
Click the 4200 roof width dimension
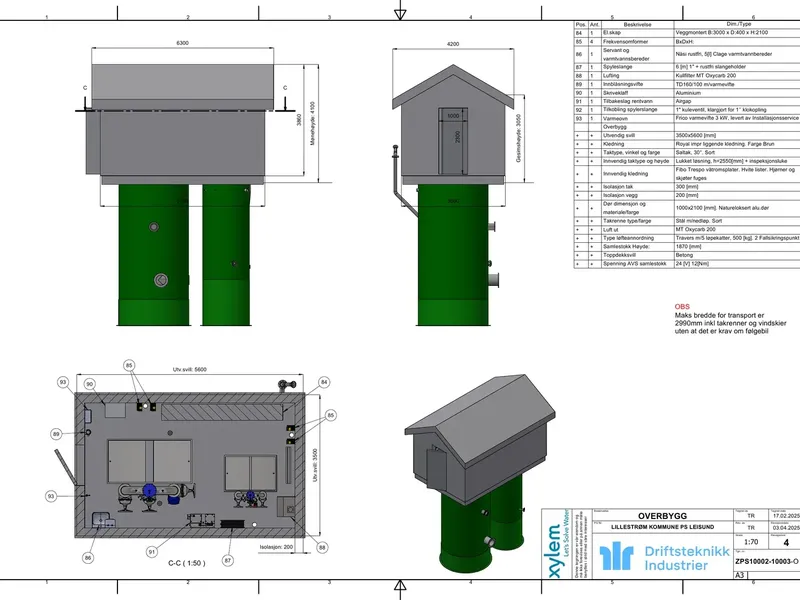(453, 44)
